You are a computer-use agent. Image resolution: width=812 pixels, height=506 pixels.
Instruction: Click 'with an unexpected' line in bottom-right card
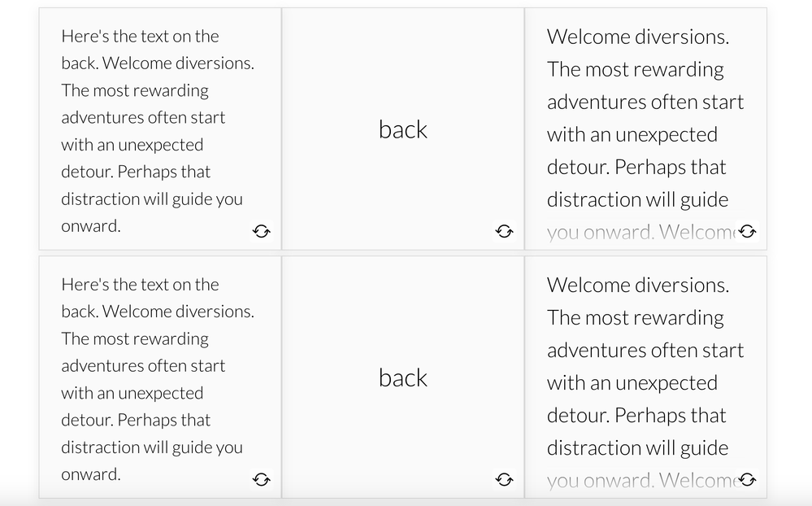pyautogui.click(x=632, y=382)
